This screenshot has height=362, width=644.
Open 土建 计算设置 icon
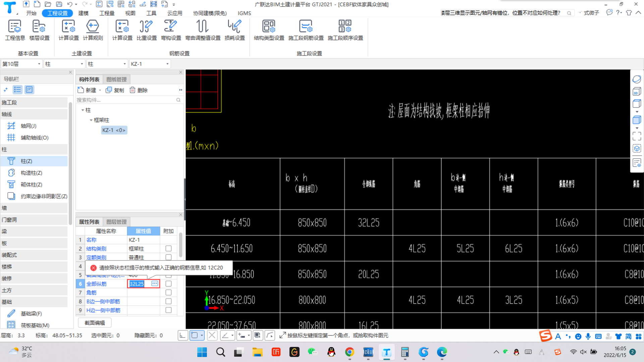click(68, 30)
